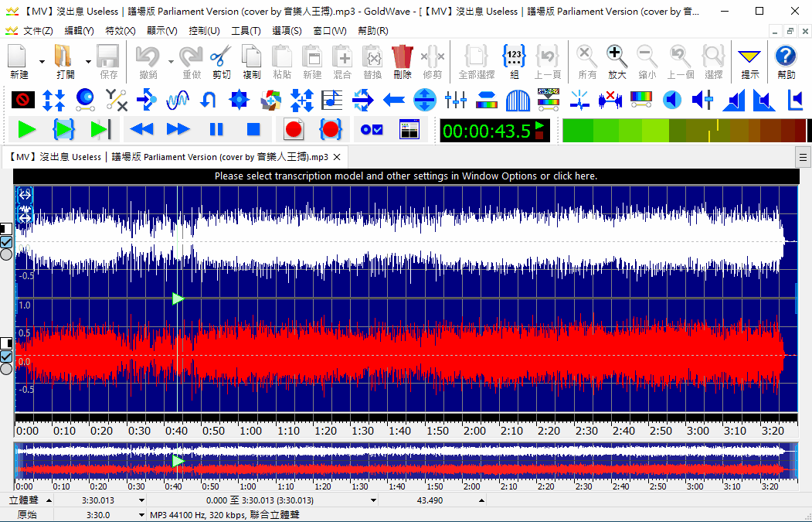The height and width of the screenshot is (522, 812).
Task: Click the green playback position marker in waveform
Action: pos(178,299)
